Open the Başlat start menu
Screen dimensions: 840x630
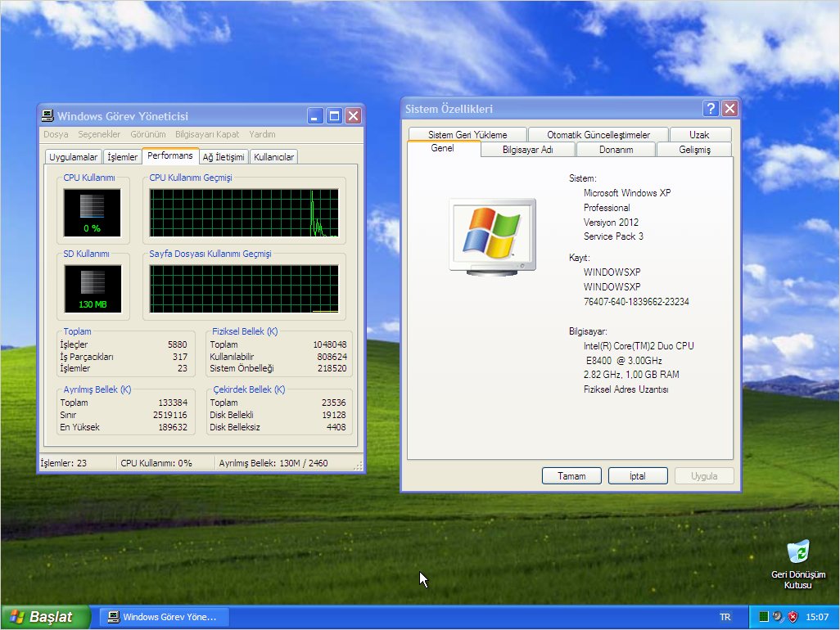(45, 617)
